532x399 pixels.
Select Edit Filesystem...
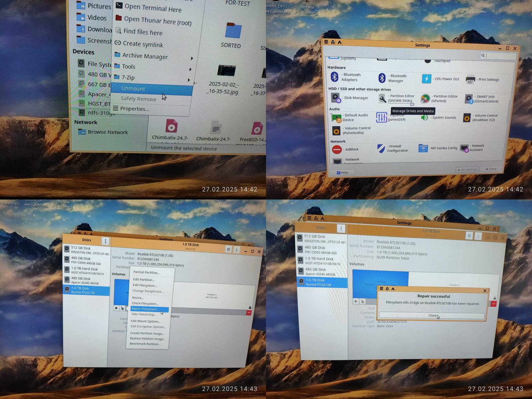(x=145, y=285)
